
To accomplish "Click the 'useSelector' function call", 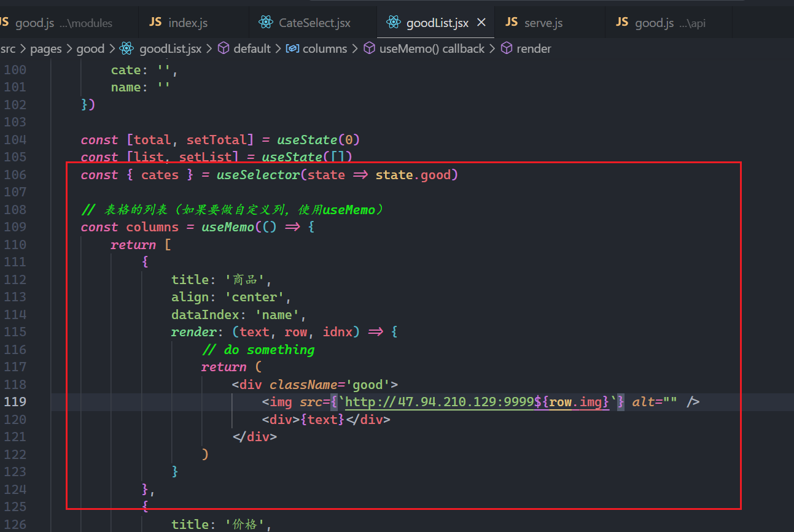I will click(258, 175).
